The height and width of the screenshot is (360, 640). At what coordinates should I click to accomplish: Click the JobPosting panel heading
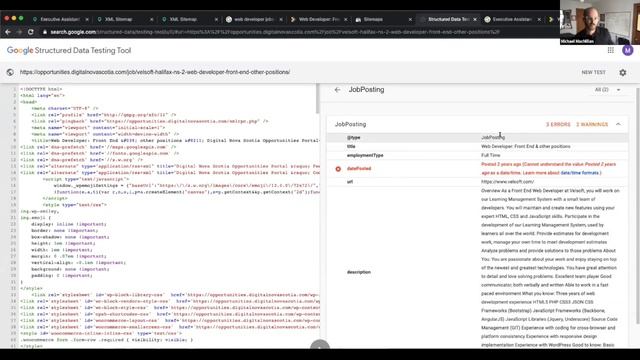click(366, 90)
